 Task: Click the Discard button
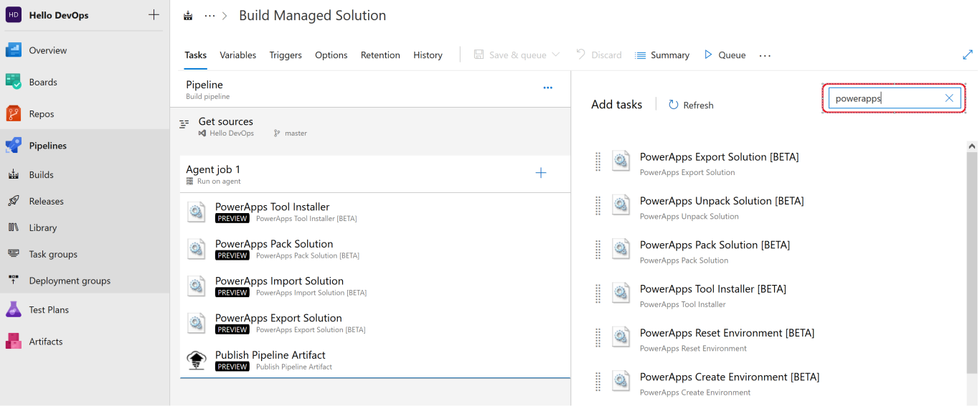tap(598, 55)
